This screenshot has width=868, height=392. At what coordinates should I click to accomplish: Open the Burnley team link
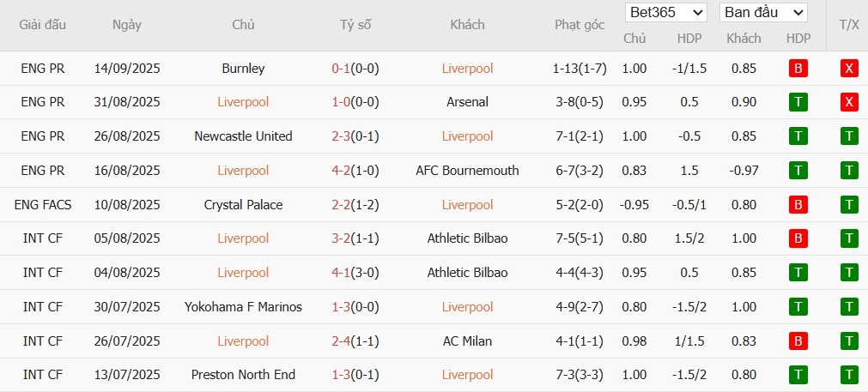[243, 69]
